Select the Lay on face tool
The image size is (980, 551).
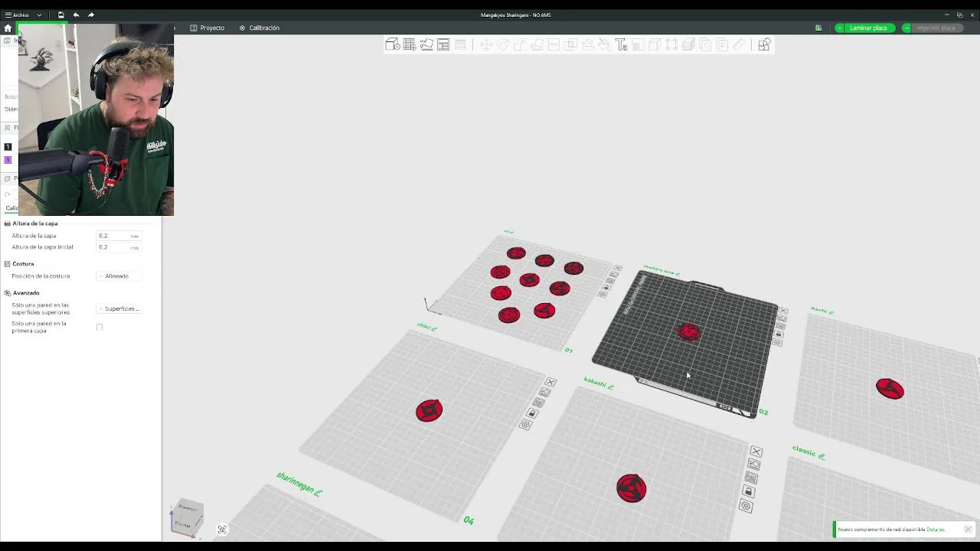coord(537,44)
